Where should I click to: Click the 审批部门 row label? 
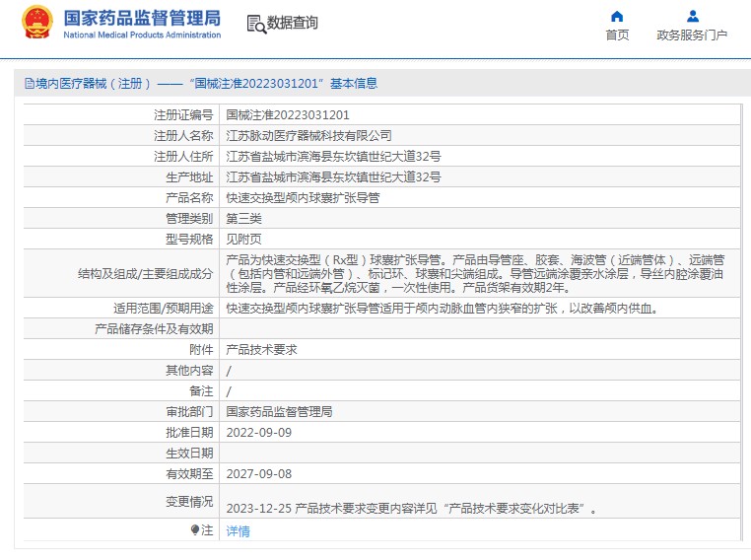point(189,411)
